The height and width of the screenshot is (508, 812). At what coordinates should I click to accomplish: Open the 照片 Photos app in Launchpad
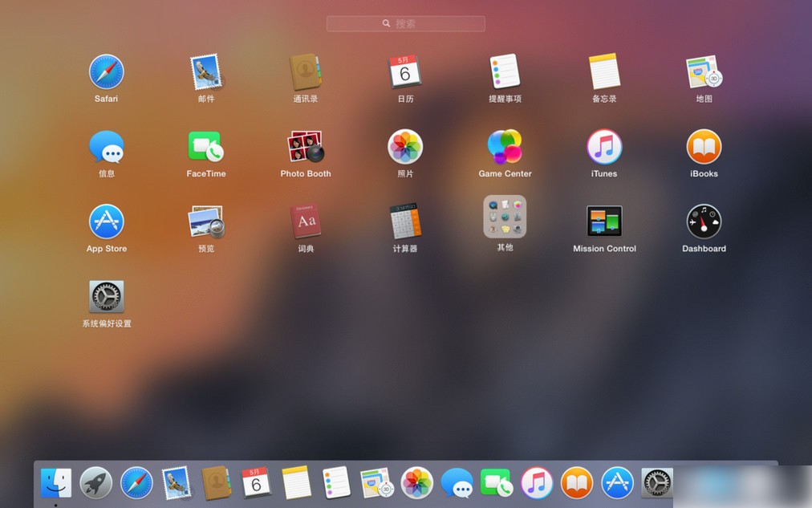point(405,147)
